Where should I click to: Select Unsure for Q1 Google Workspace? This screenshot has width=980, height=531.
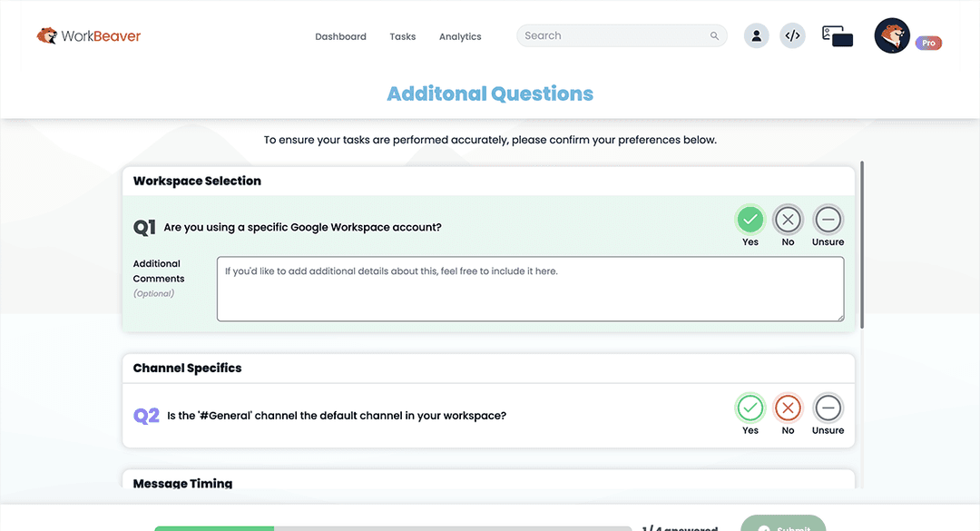(828, 220)
